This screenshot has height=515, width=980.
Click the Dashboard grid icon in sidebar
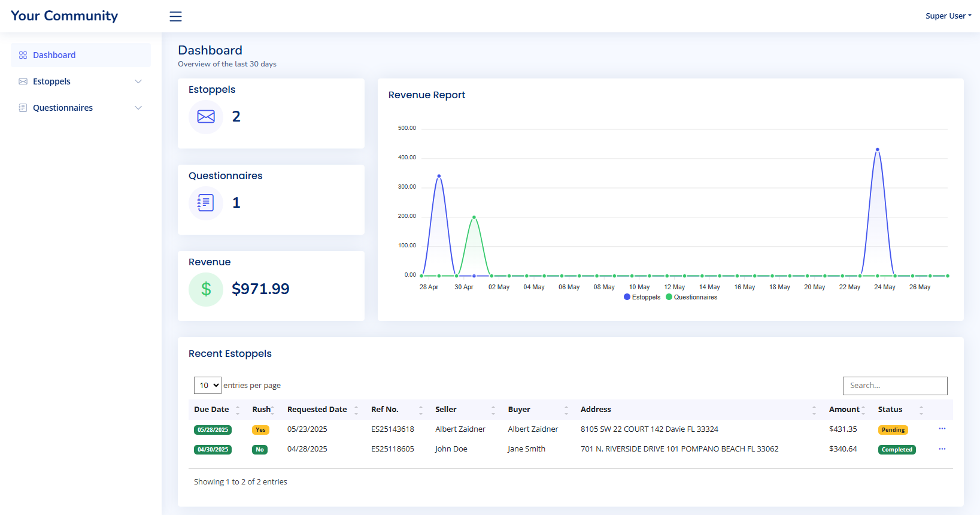pos(23,55)
